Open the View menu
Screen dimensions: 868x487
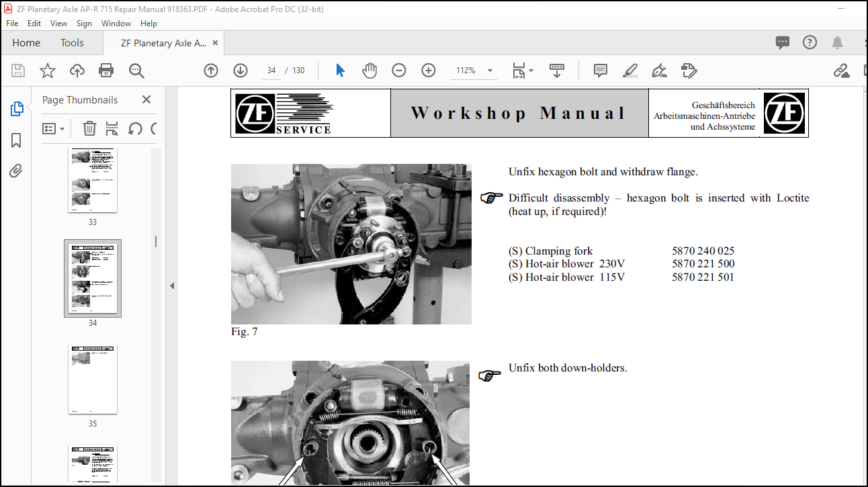click(x=59, y=23)
